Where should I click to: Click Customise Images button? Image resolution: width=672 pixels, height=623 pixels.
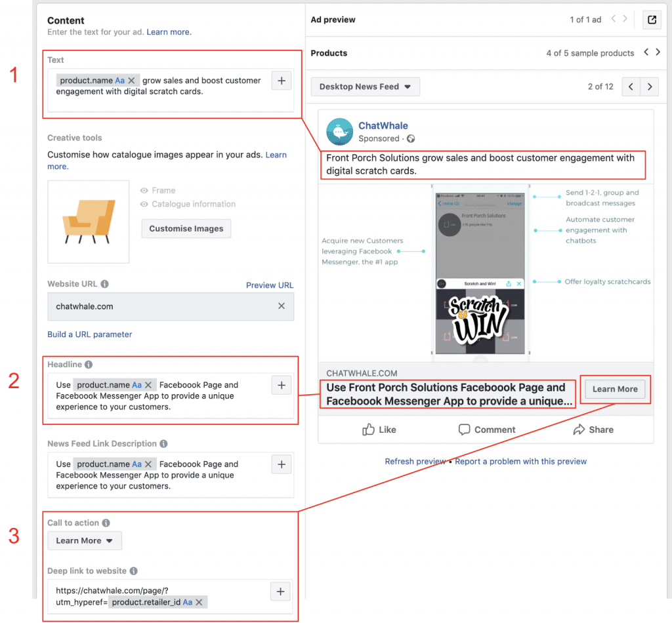[x=186, y=229]
